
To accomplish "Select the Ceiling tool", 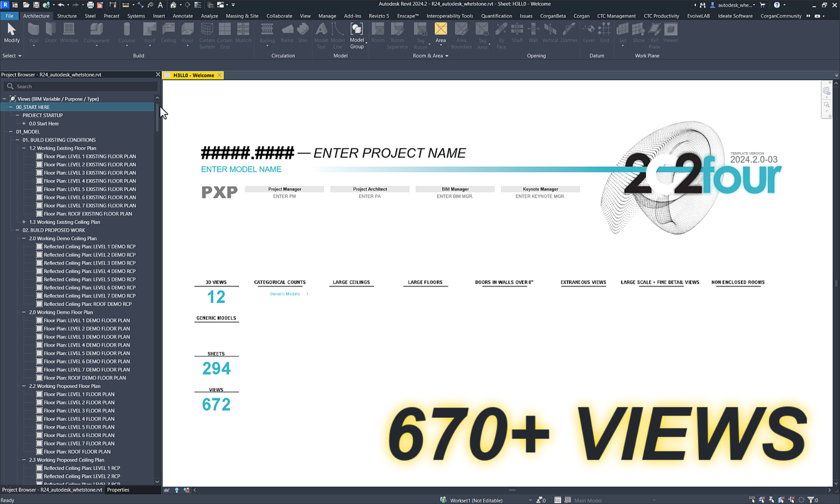I will (x=168, y=33).
